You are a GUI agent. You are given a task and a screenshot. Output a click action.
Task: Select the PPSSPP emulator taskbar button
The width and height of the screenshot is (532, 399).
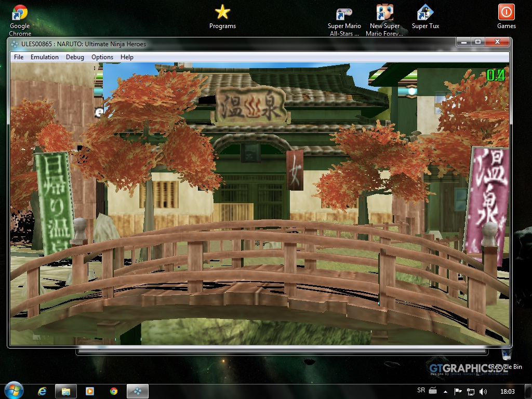click(138, 391)
